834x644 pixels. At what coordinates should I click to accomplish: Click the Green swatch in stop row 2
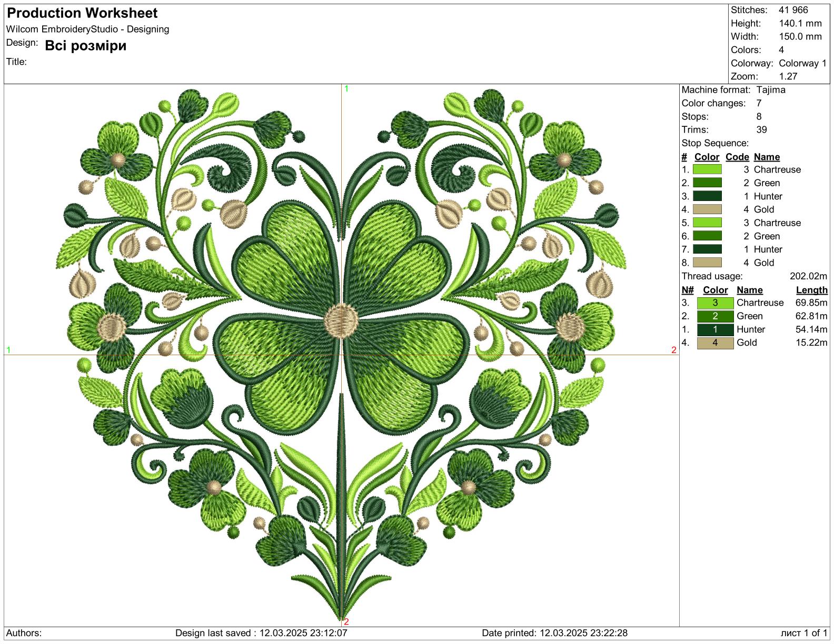(707, 183)
